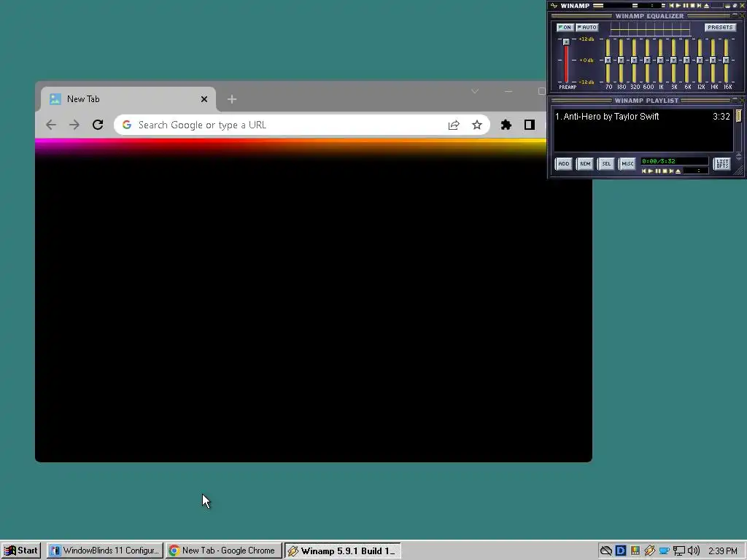Open the playlist SEL menu

pyautogui.click(x=606, y=164)
